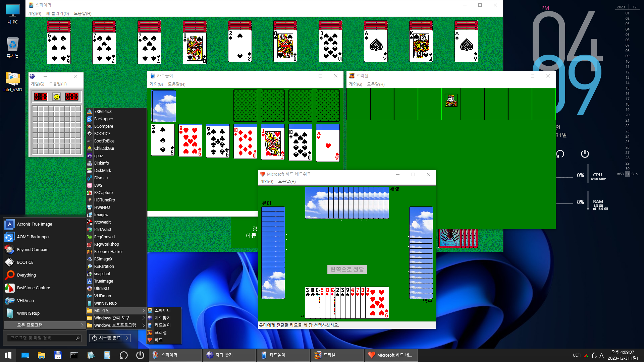Viewport: 644px width, 362px height.
Task: Select 하트 from the games submenu
Action: (x=164, y=340)
